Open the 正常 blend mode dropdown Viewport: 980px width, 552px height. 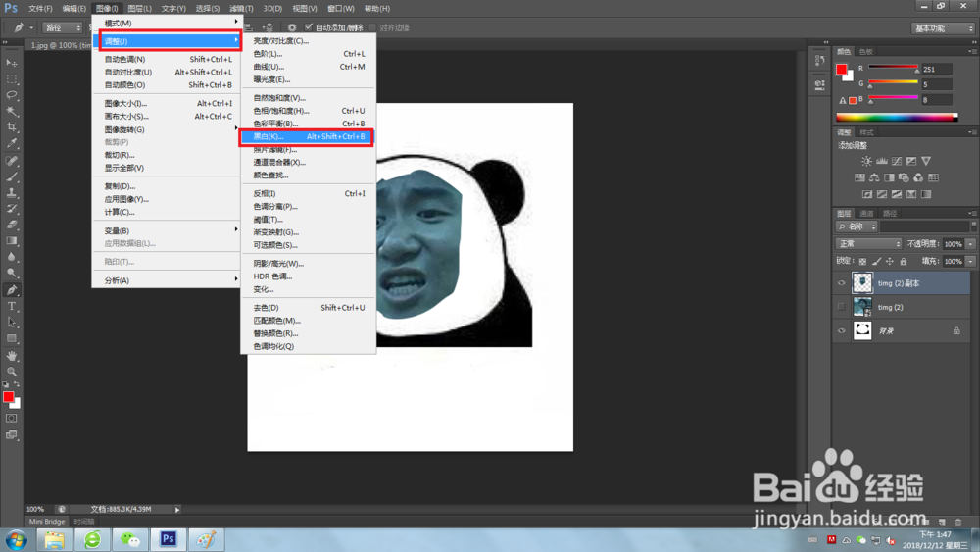tap(868, 244)
